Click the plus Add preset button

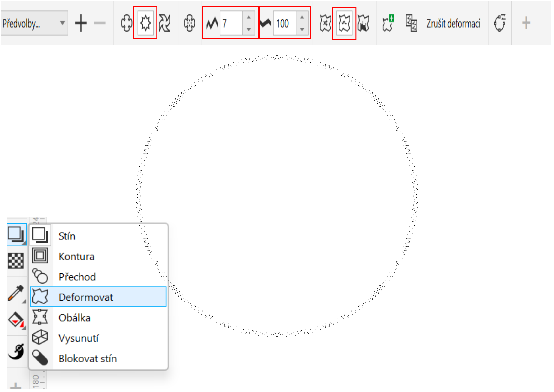[81, 23]
